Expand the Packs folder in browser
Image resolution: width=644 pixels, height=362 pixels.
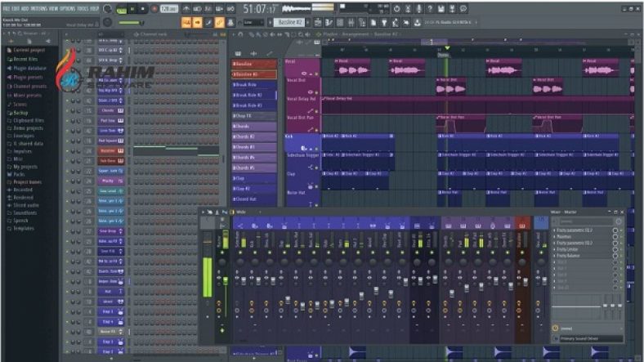click(19, 174)
